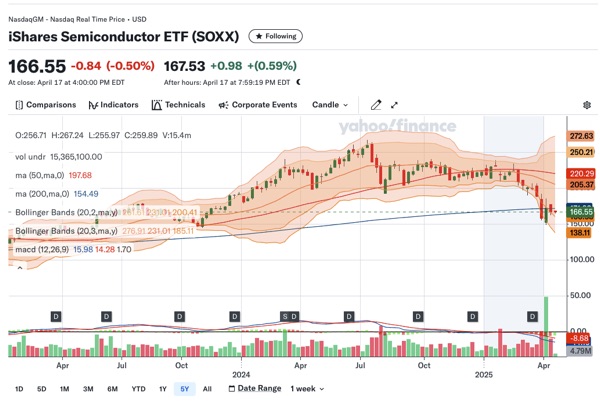Image resolution: width=600 pixels, height=402 pixels.
Task: Open the Date Range calendar picker
Action: [256, 388]
